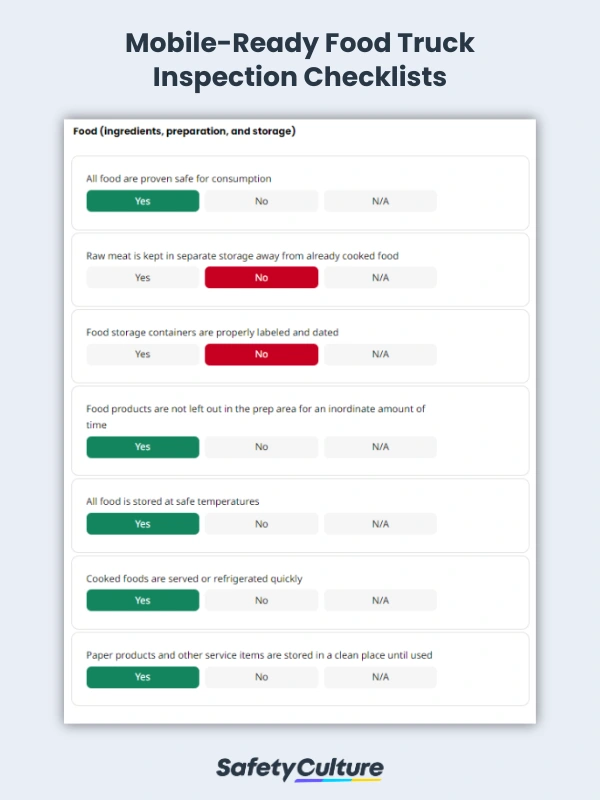The width and height of the screenshot is (600, 800).
Task: Select Yes for raw meat separate storage
Action: (142, 278)
